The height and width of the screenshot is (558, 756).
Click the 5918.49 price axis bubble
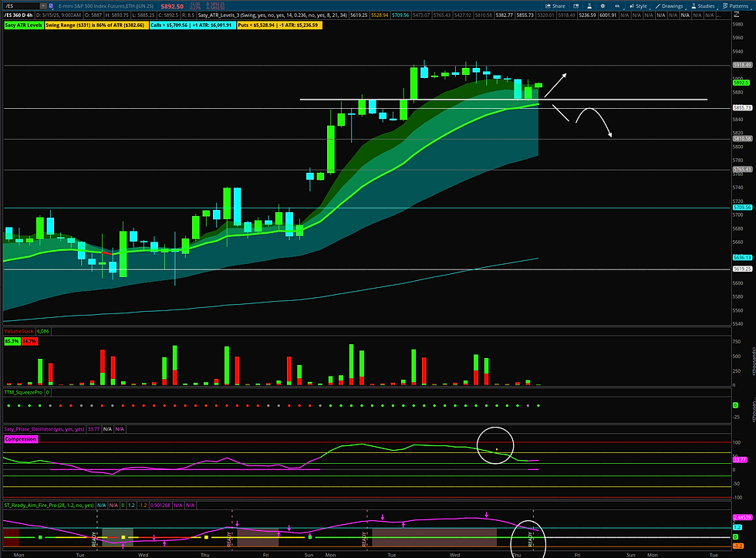(742, 65)
